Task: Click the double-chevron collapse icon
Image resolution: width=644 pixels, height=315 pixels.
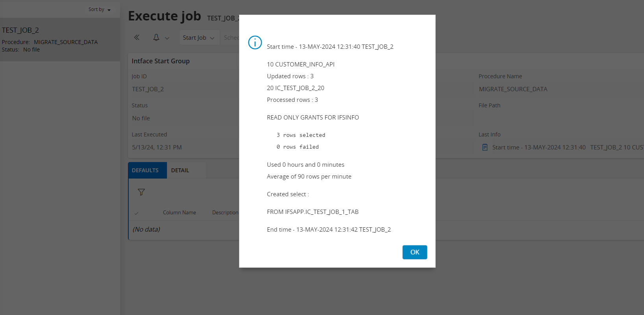Action: click(137, 37)
